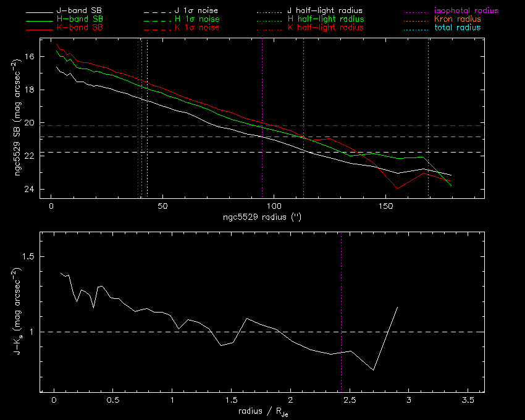Click the K half-light radius legend text
The height and width of the screenshot is (420, 525).
pos(325,28)
